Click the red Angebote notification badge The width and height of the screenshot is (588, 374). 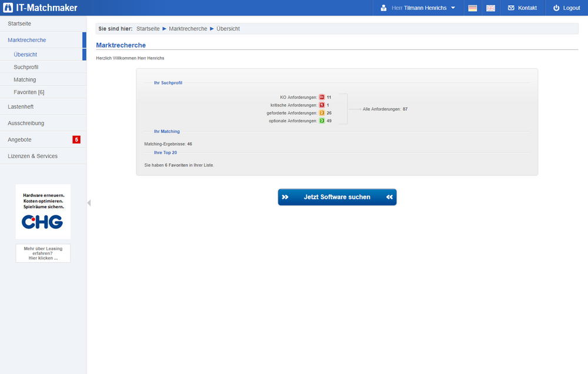click(x=76, y=139)
